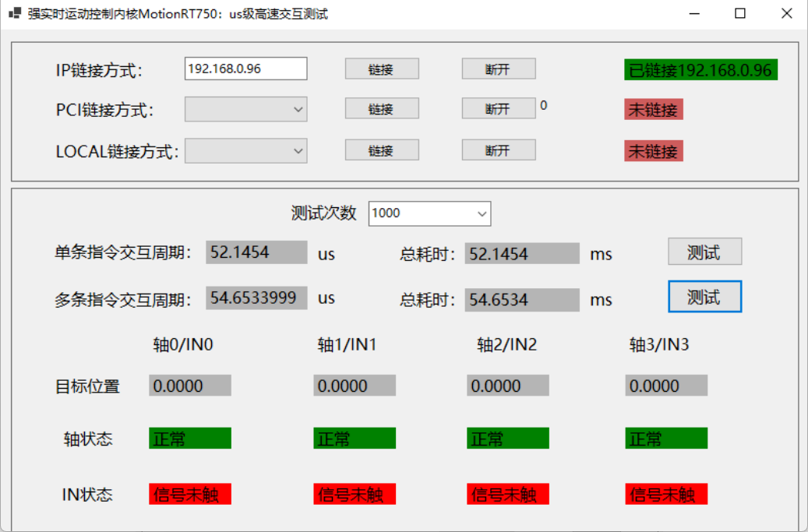Click 未链接 status in LOCAL row

coord(654,151)
